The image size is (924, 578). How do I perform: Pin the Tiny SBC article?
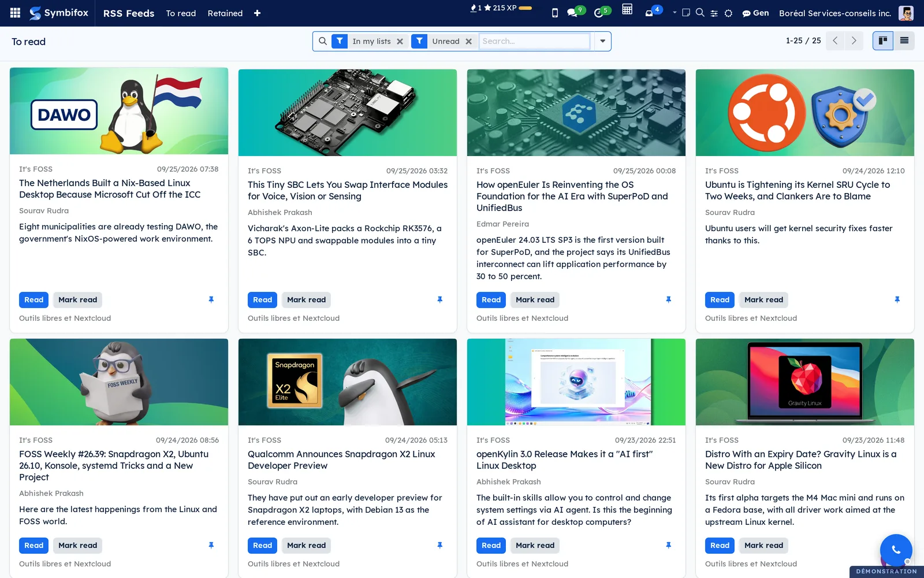click(x=439, y=299)
